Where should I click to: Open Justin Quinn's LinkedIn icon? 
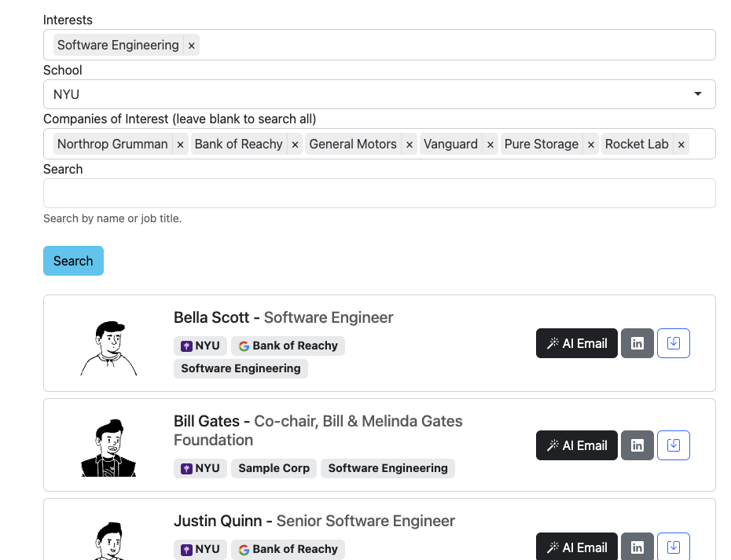(x=637, y=547)
